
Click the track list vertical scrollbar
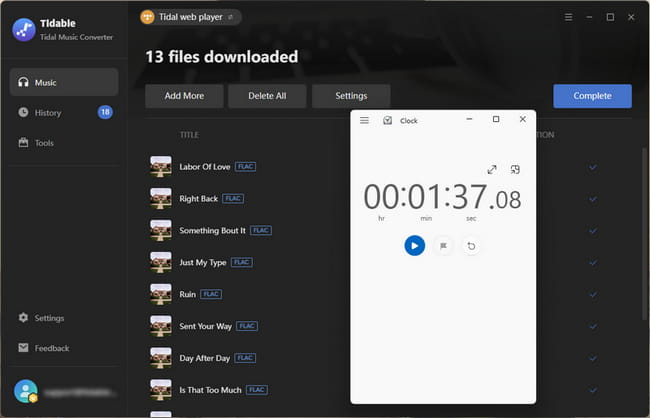click(644, 233)
